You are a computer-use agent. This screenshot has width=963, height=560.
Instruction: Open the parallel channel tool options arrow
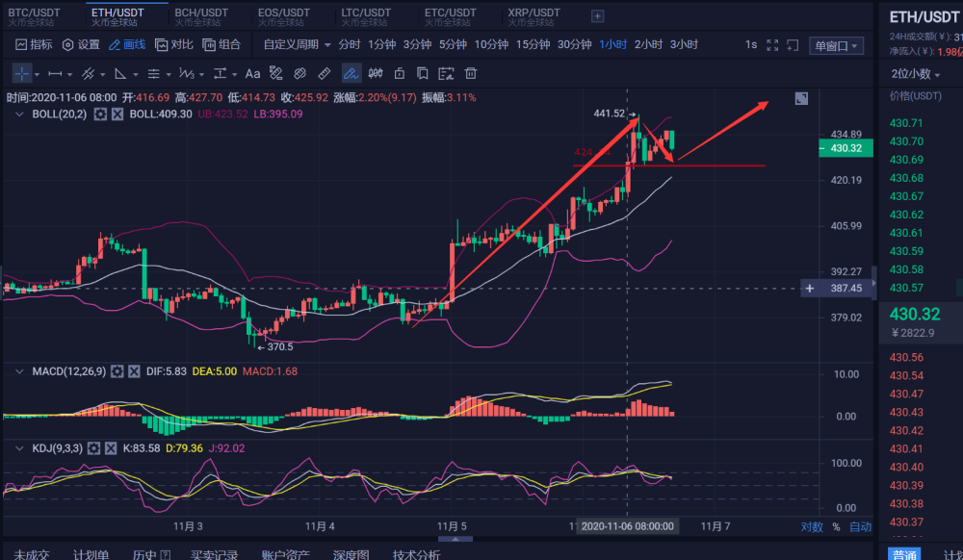tap(103, 75)
